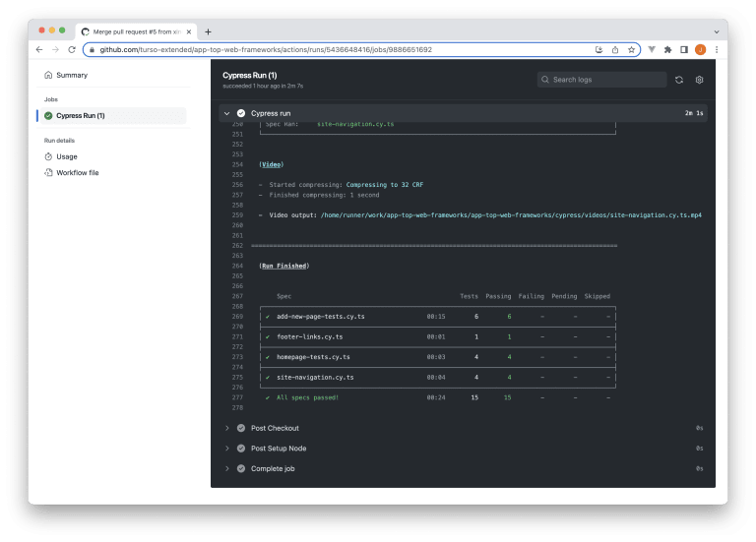Viewport: 756px width, 542px height.
Task: Click the video output file path
Action: coord(511,215)
